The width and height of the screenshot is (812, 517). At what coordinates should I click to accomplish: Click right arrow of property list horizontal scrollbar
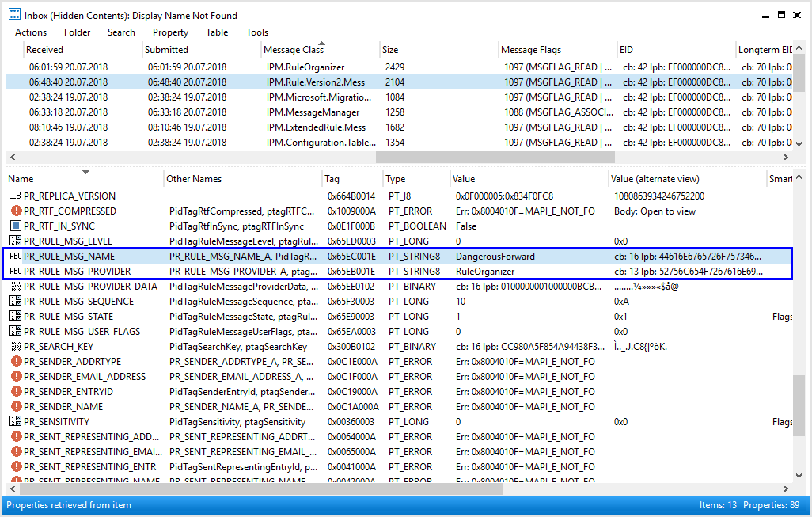click(x=786, y=488)
